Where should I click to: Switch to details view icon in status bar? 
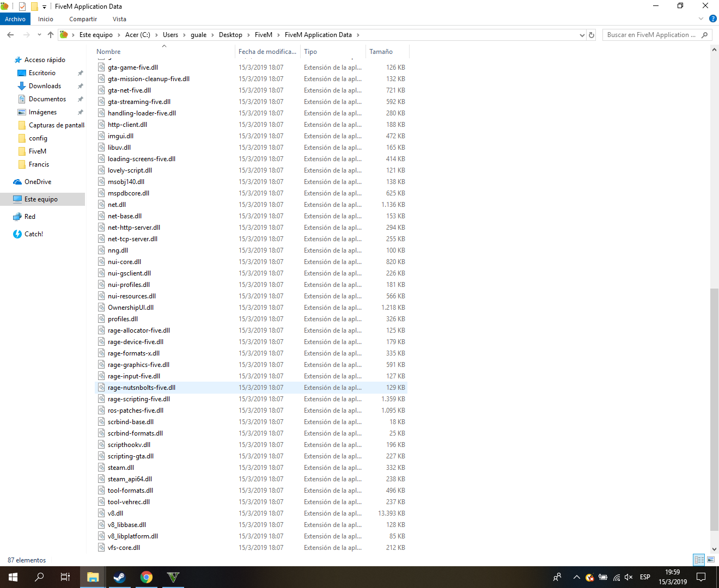(x=699, y=560)
